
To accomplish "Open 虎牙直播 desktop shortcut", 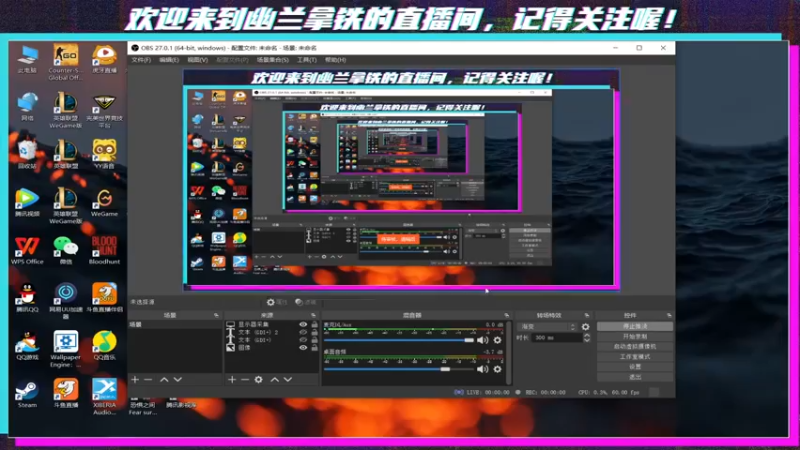I will [105, 59].
